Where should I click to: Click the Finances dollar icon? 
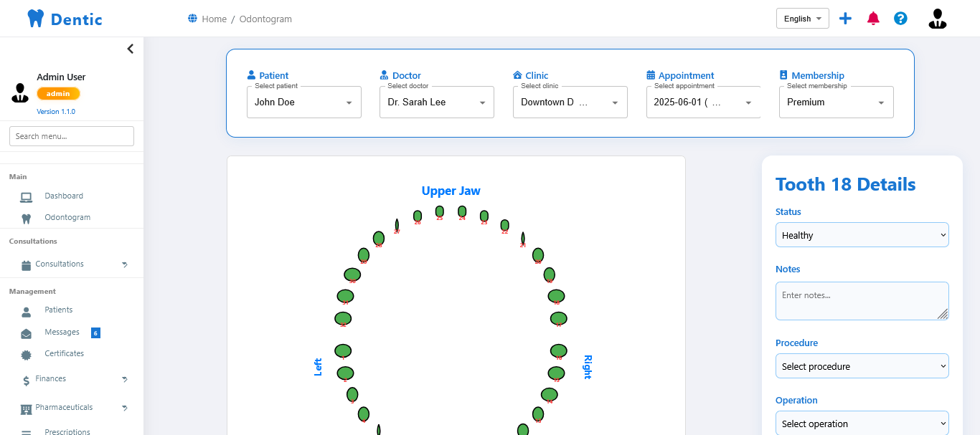point(26,379)
